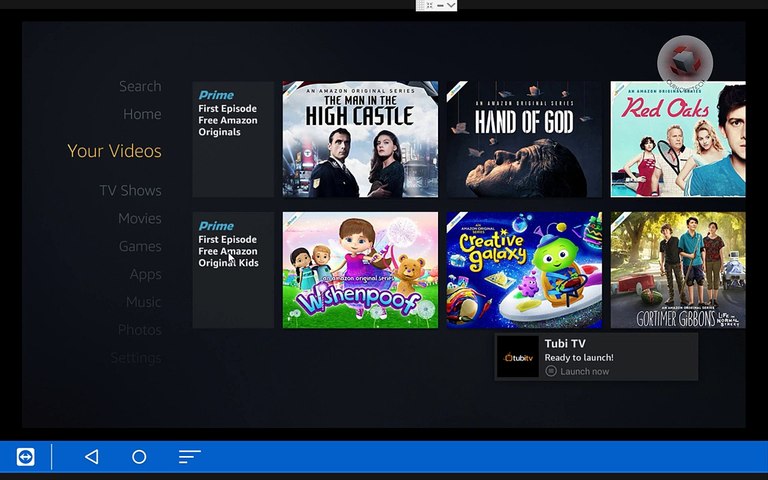Click the TeamViewer icon in blue bar
The height and width of the screenshot is (480, 768).
(25, 456)
